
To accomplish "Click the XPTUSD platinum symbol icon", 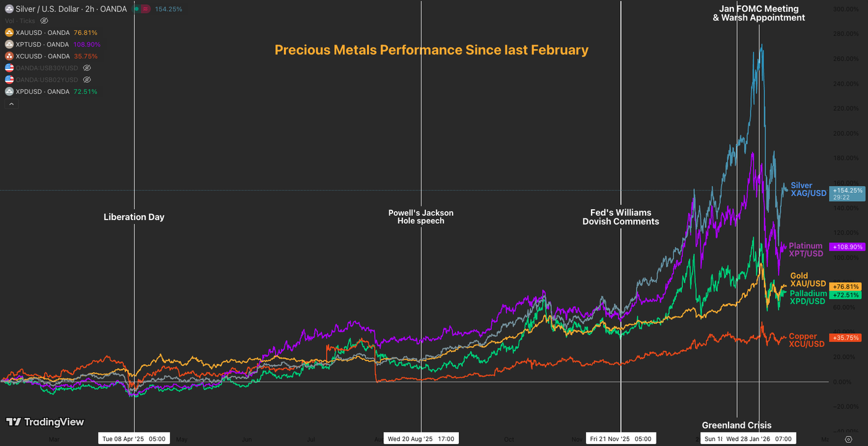I will [x=9, y=44].
